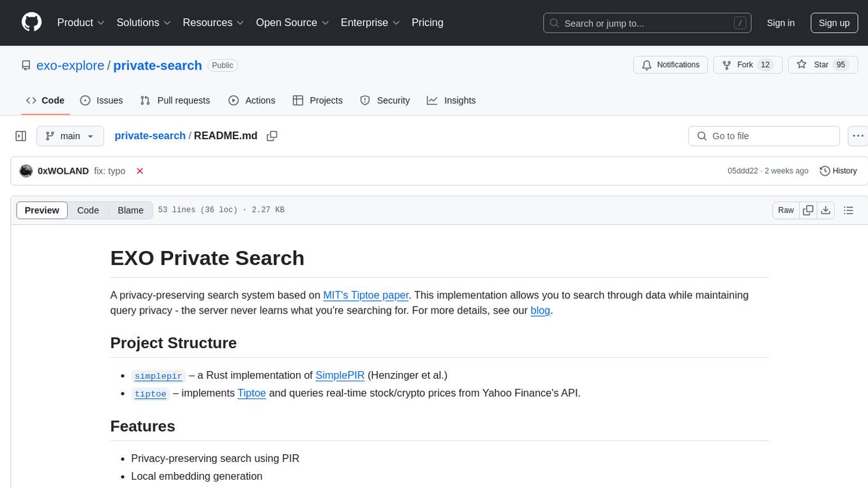Open the Raw file view

(786, 210)
